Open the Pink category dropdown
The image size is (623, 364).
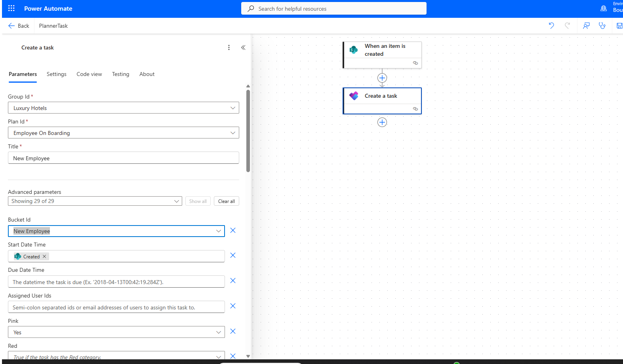(x=219, y=332)
